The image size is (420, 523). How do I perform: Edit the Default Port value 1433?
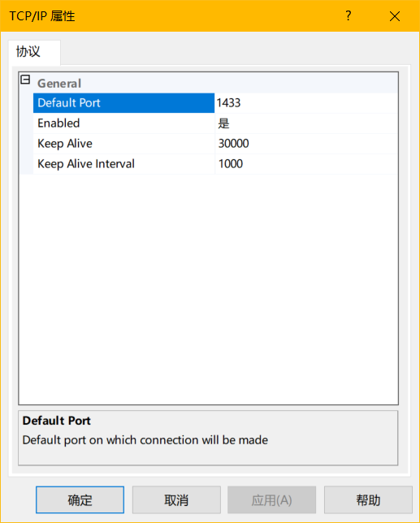coord(306,103)
